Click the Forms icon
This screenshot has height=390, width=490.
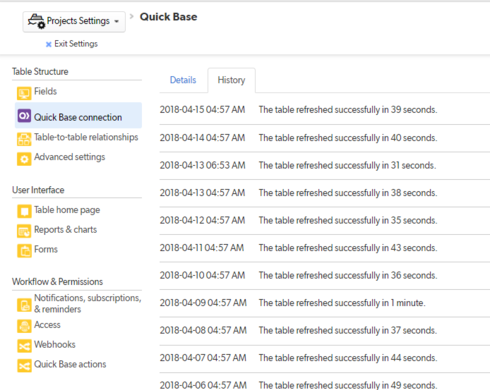(24, 251)
